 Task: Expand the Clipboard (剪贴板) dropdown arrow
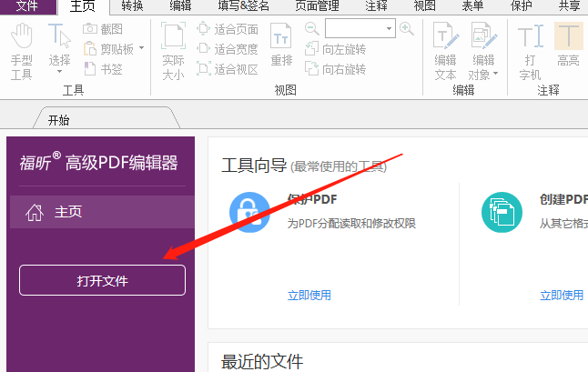(141, 48)
